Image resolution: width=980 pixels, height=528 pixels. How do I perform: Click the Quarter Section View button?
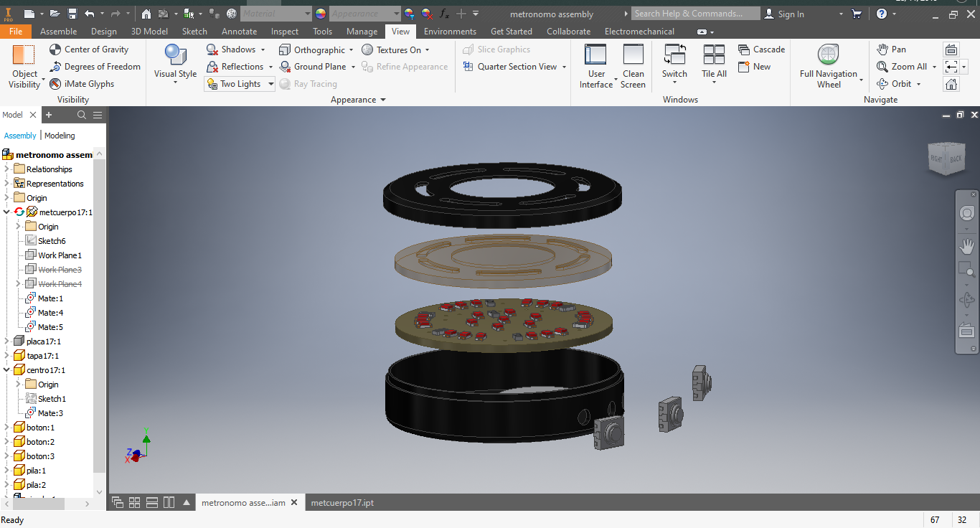coord(510,67)
